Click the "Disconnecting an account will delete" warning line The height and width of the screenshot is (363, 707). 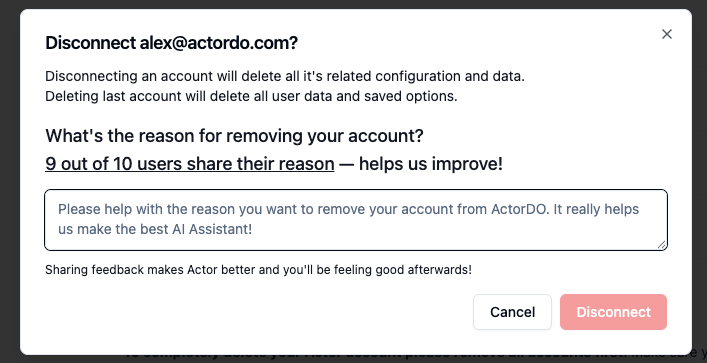click(285, 76)
